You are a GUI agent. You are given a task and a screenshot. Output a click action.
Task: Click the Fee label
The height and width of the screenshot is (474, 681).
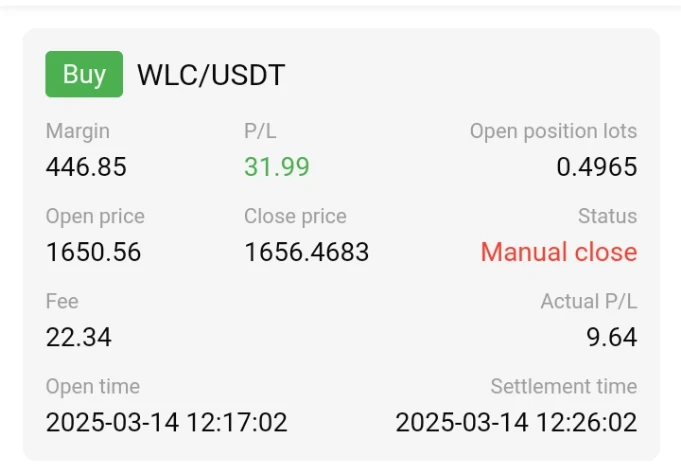pos(62,301)
